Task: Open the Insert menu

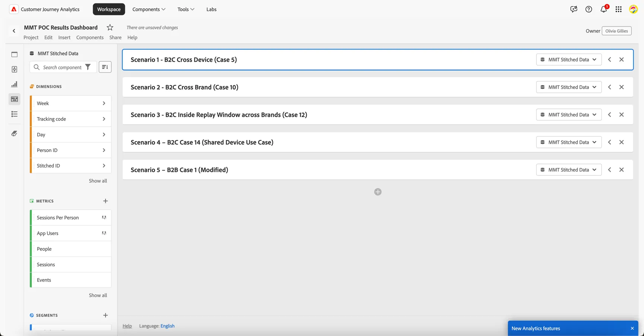Action: pyautogui.click(x=64, y=37)
